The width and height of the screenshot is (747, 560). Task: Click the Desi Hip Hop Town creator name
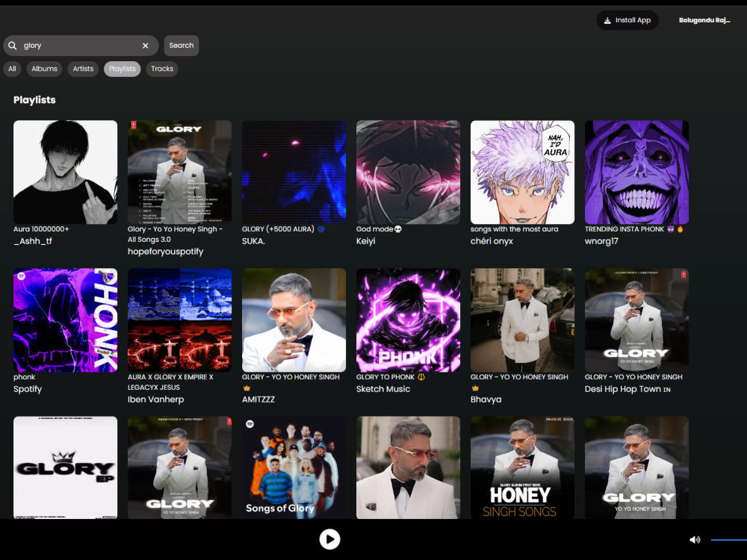click(x=627, y=389)
